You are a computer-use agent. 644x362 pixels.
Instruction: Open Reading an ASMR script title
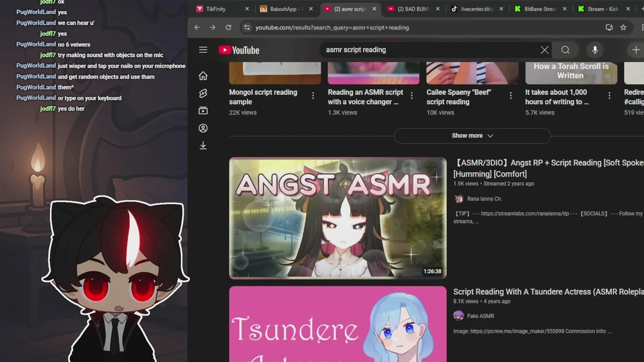(365, 97)
